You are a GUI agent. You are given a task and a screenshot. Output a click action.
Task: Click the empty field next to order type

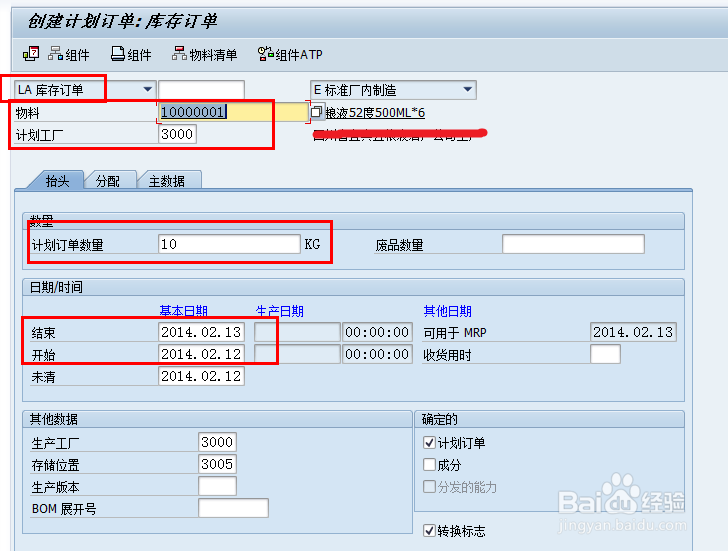(x=202, y=90)
